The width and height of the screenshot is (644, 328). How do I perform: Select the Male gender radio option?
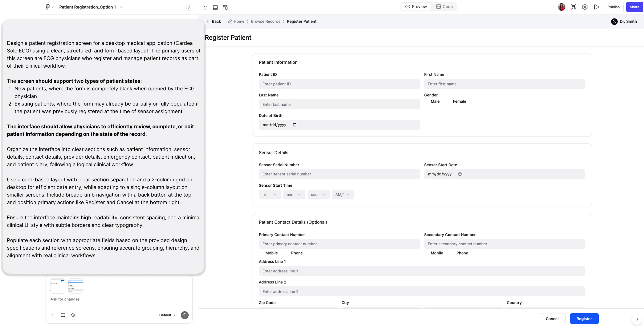(427, 101)
